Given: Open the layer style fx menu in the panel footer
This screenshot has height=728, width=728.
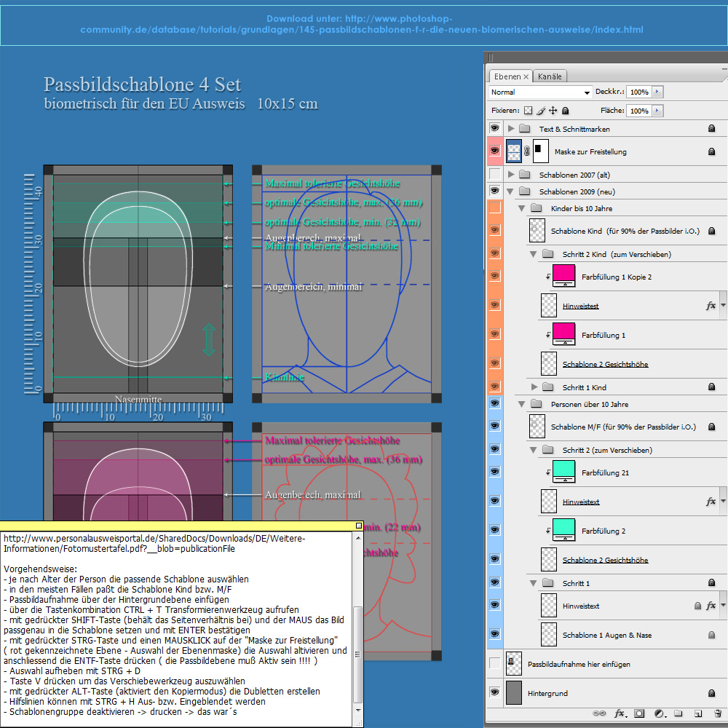Looking at the screenshot, I should pyautogui.click(x=620, y=713).
